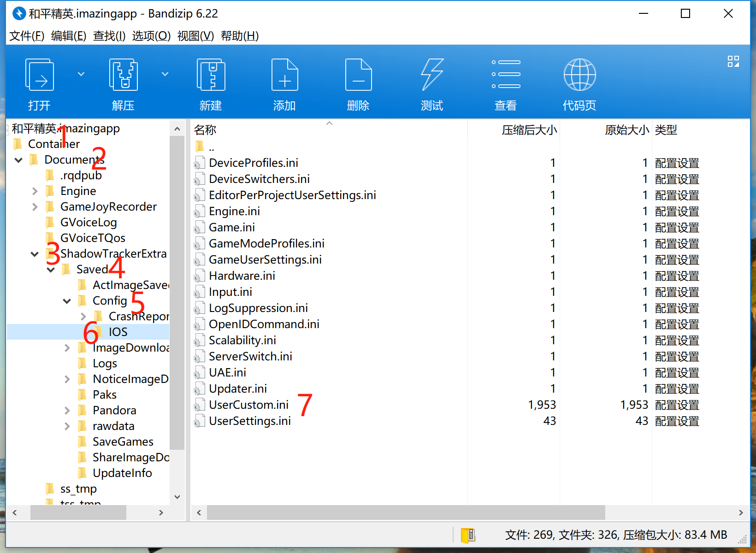The height and width of the screenshot is (553, 756).
Task: Click the tree pane scroll-down arrow
Action: coord(177,497)
